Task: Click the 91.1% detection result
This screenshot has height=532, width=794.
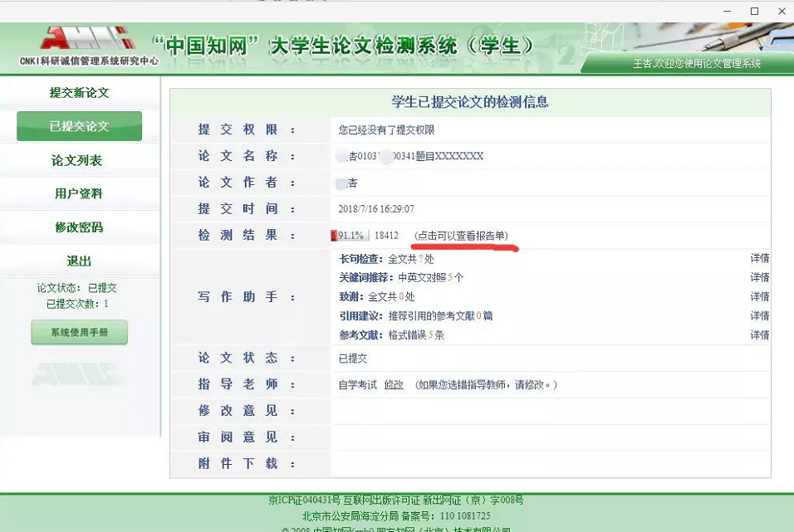Action: [350, 236]
